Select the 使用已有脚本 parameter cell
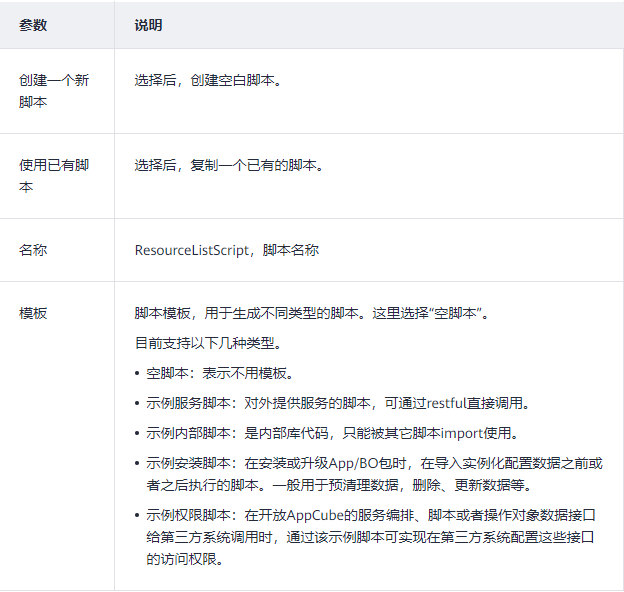Image resolution: width=624 pixels, height=592 pixels. tap(54, 176)
